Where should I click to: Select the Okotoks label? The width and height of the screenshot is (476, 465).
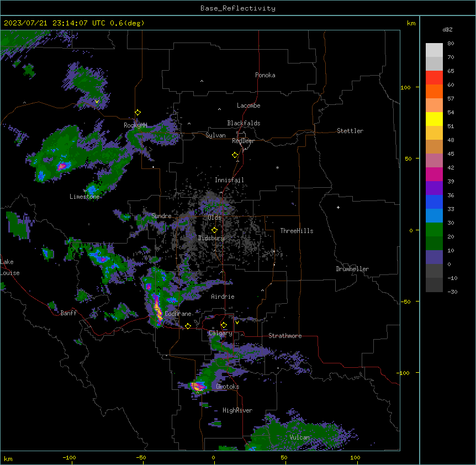228,387
